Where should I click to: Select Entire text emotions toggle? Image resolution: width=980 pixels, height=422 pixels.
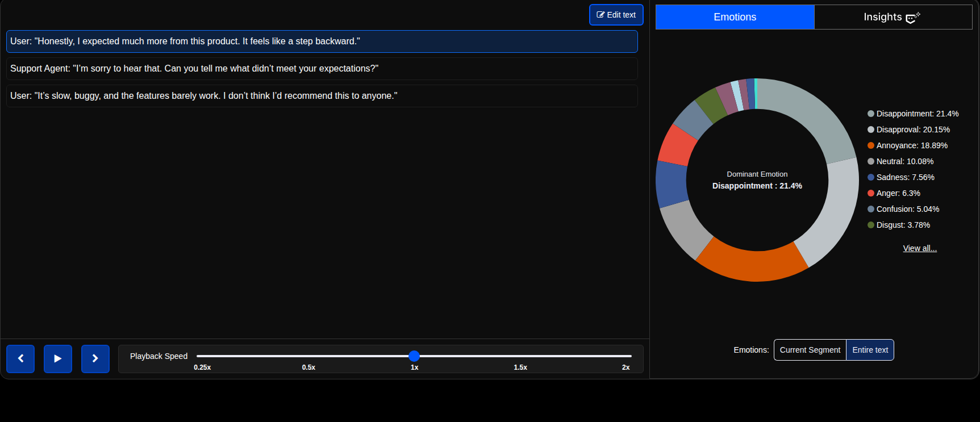coord(870,350)
